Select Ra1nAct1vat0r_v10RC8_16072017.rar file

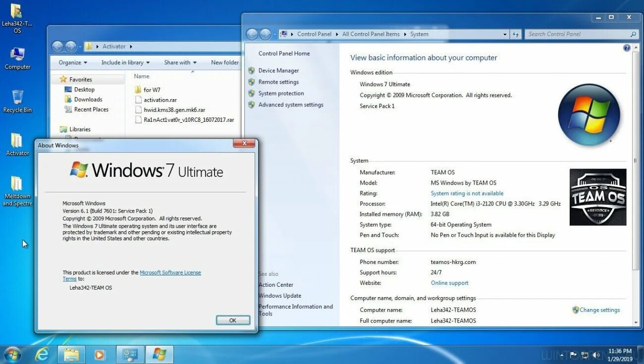click(x=184, y=120)
